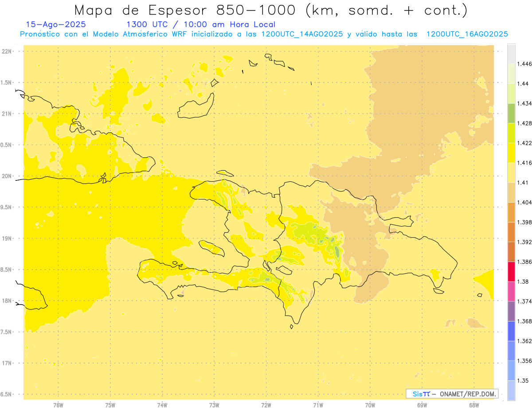532x411 pixels.
Task: Click the '1.5N' latitude label
Action: tap(6, 82)
